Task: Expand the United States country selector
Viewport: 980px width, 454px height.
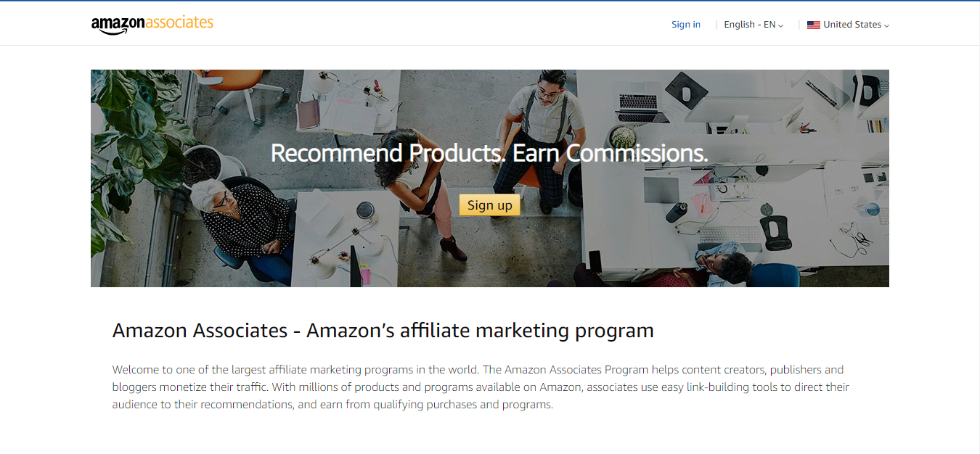Action: coord(848,25)
